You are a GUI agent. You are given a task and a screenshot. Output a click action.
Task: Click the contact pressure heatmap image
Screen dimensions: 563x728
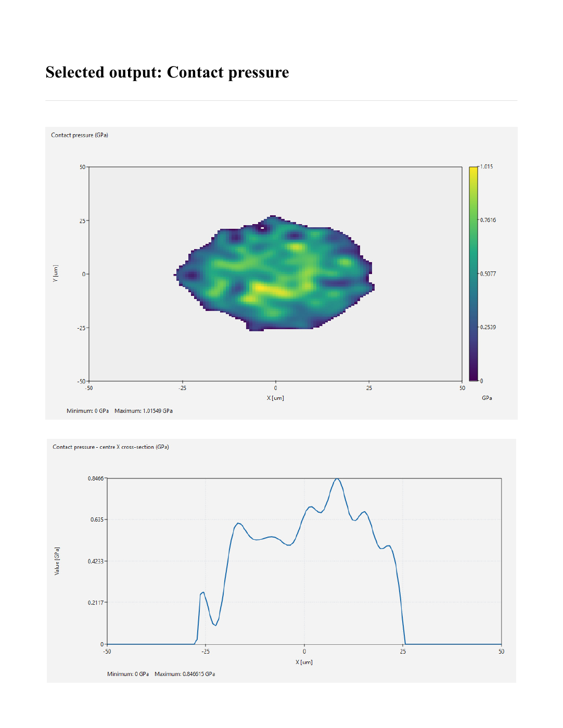tap(275, 274)
